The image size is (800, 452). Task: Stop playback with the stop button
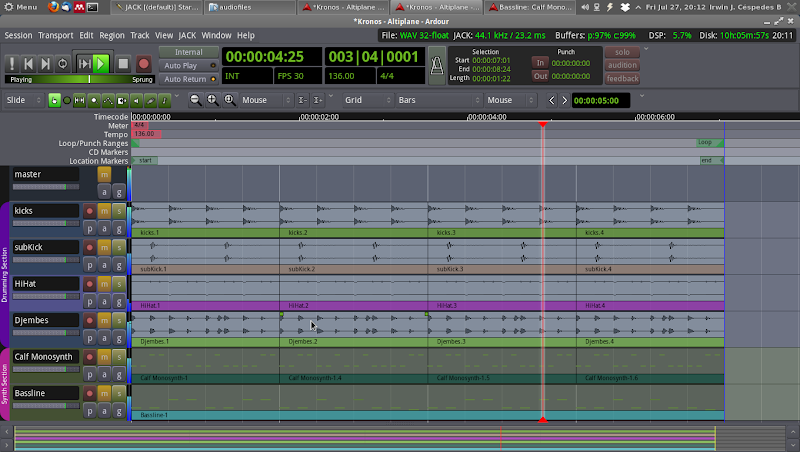[x=123, y=64]
